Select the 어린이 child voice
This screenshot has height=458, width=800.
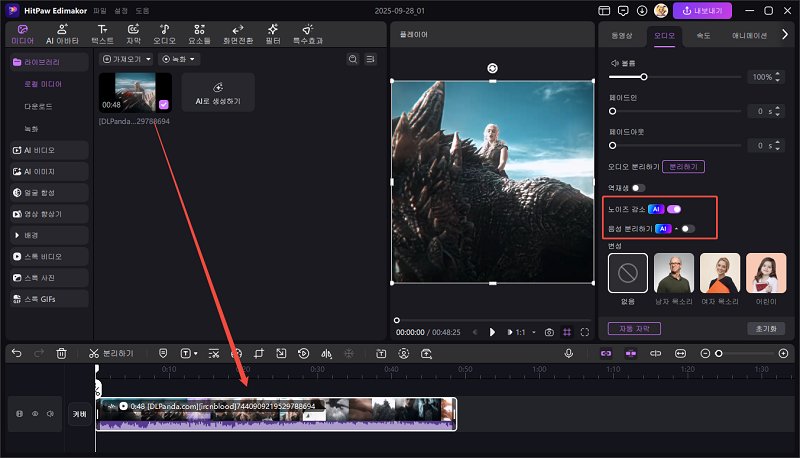(766, 273)
